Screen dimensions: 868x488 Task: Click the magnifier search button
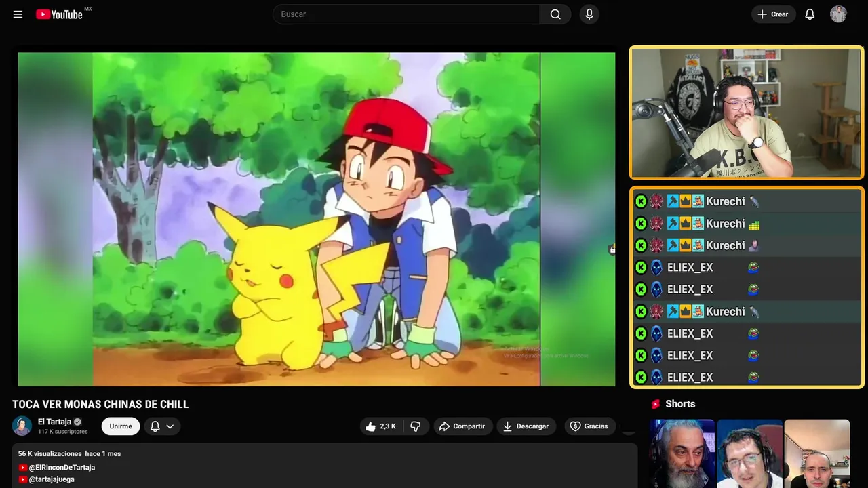pyautogui.click(x=555, y=14)
